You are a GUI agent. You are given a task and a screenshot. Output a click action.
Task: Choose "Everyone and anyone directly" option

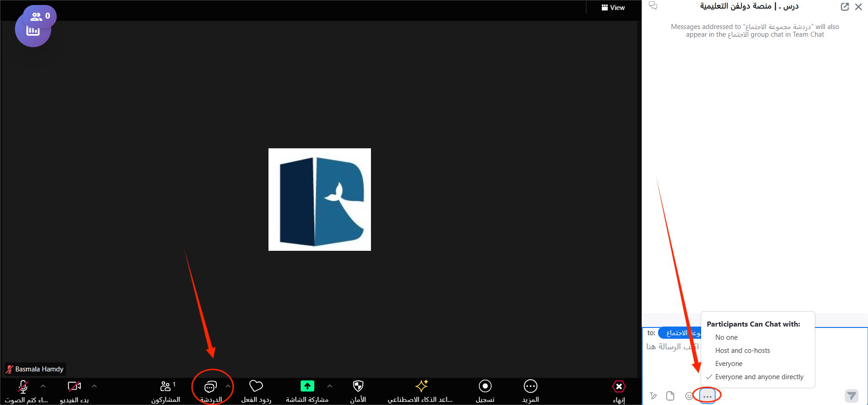click(x=759, y=377)
